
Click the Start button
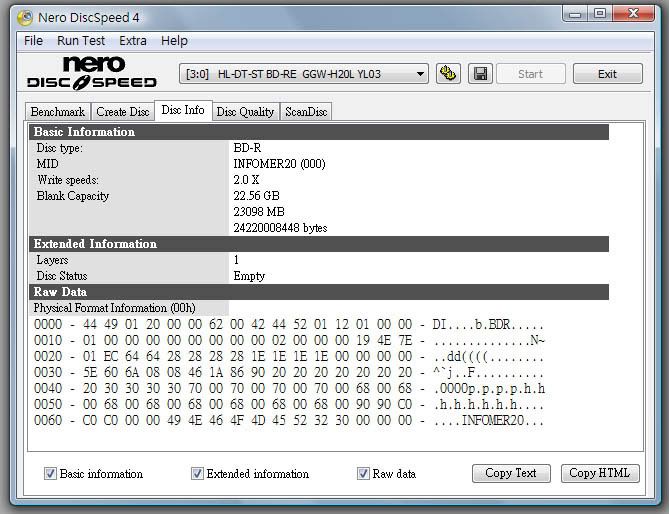point(530,74)
